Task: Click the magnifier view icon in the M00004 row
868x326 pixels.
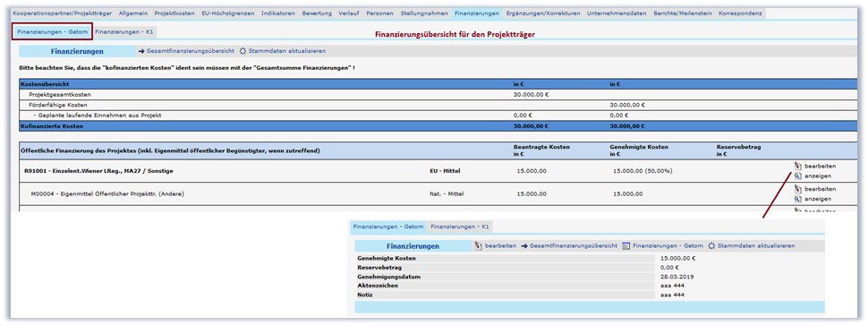Action: (797, 199)
